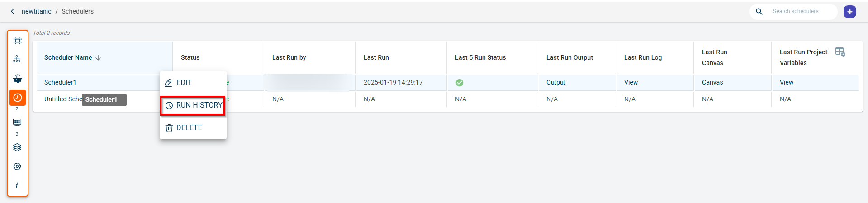Open the Output link for Scheduler1
The width and height of the screenshot is (868, 203).
coord(556,83)
